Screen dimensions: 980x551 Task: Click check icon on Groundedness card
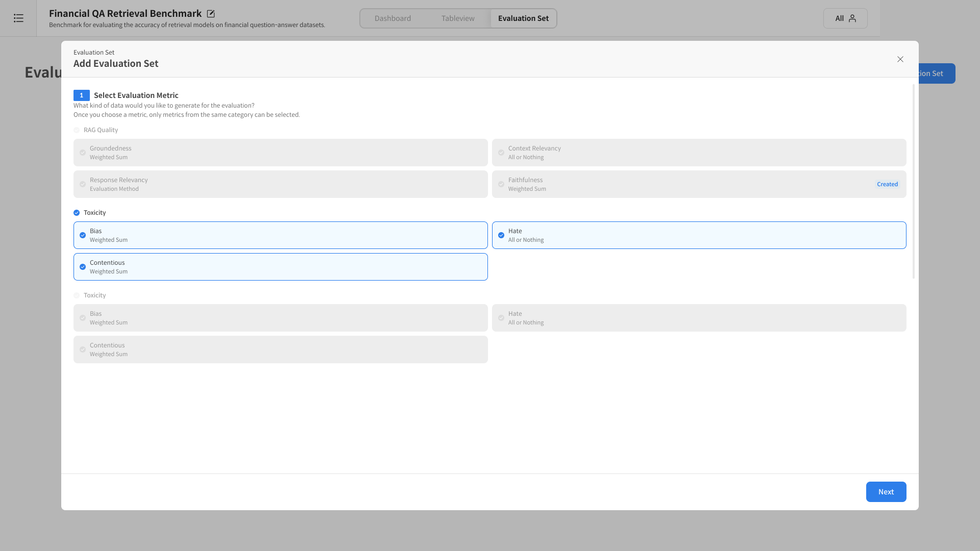click(x=83, y=153)
